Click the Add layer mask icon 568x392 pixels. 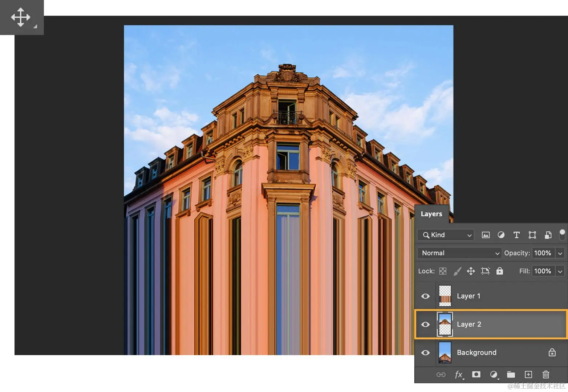click(x=476, y=375)
